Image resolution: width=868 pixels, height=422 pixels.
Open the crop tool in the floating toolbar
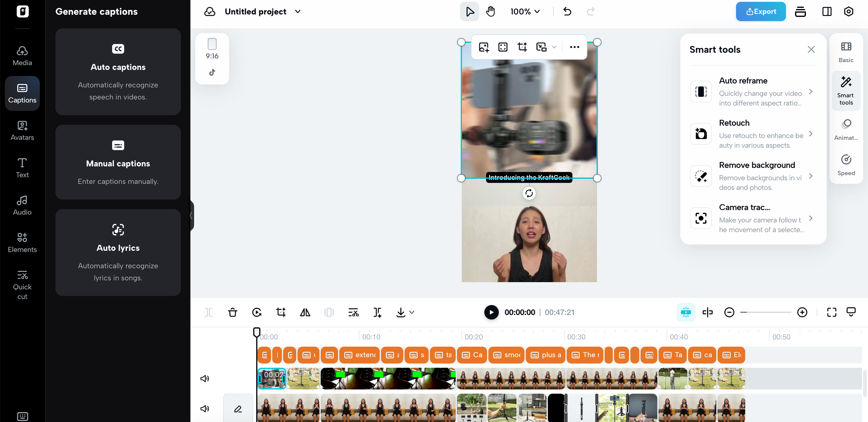click(x=522, y=47)
